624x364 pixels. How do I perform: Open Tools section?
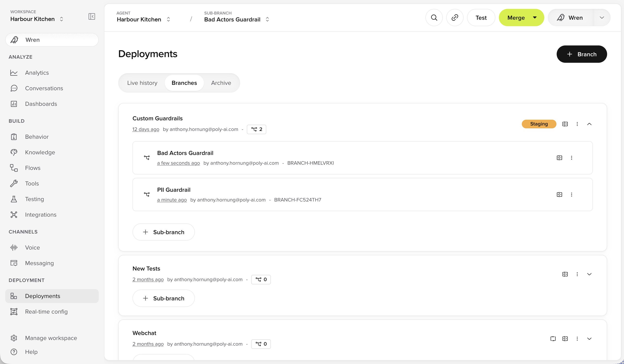pyautogui.click(x=52, y=184)
